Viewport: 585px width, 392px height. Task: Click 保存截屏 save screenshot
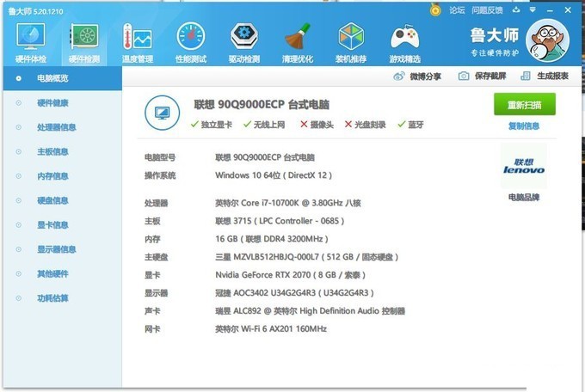point(482,77)
